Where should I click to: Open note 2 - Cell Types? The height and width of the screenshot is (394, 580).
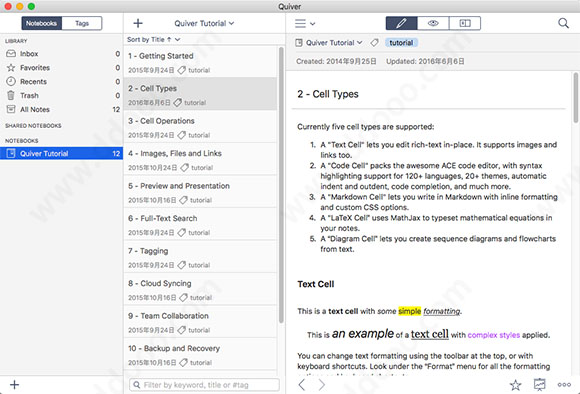200,94
